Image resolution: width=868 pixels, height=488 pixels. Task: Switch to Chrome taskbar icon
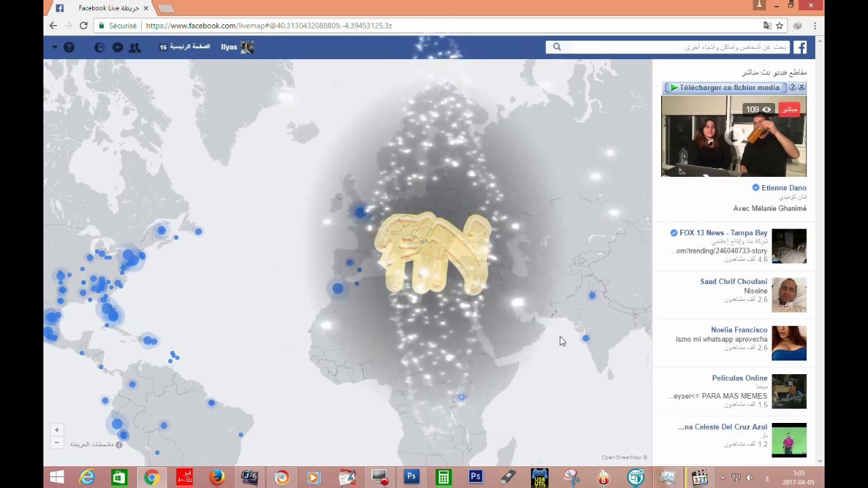[151, 478]
